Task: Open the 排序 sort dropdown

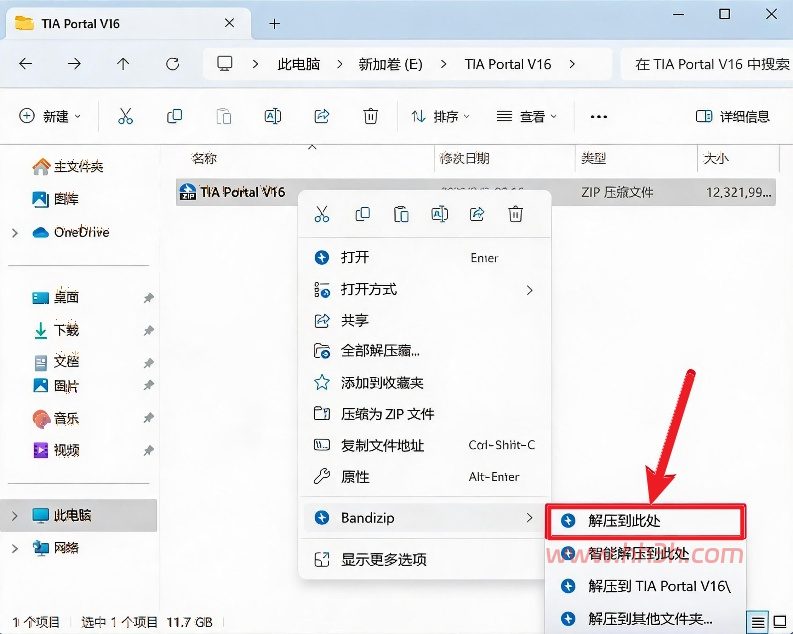Action: 440,117
